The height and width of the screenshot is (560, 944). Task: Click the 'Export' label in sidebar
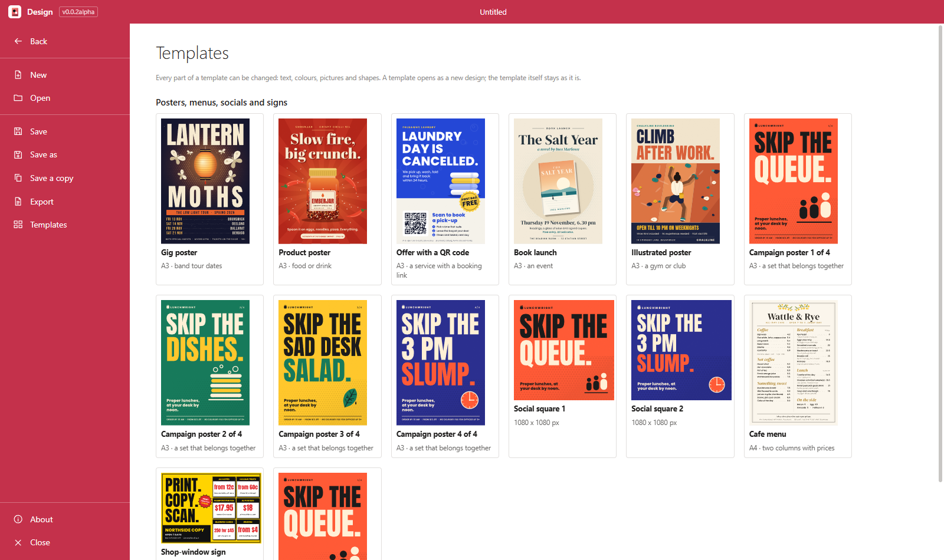click(x=42, y=202)
